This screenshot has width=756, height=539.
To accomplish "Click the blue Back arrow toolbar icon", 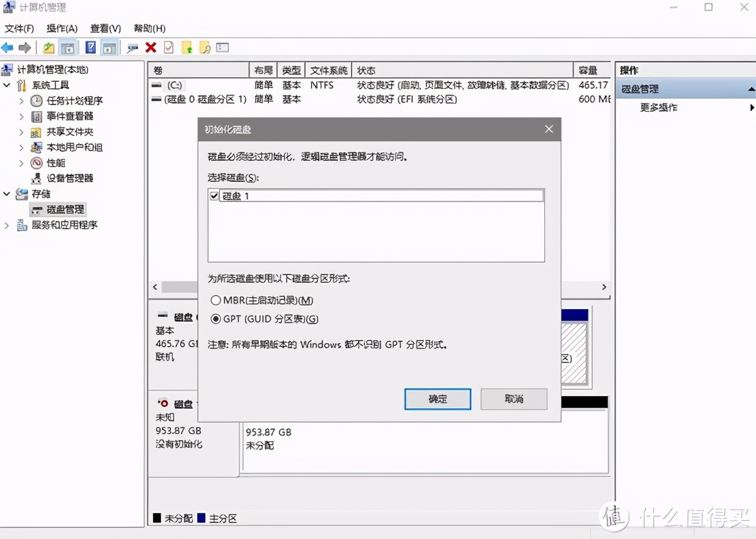I will click(8, 48).
